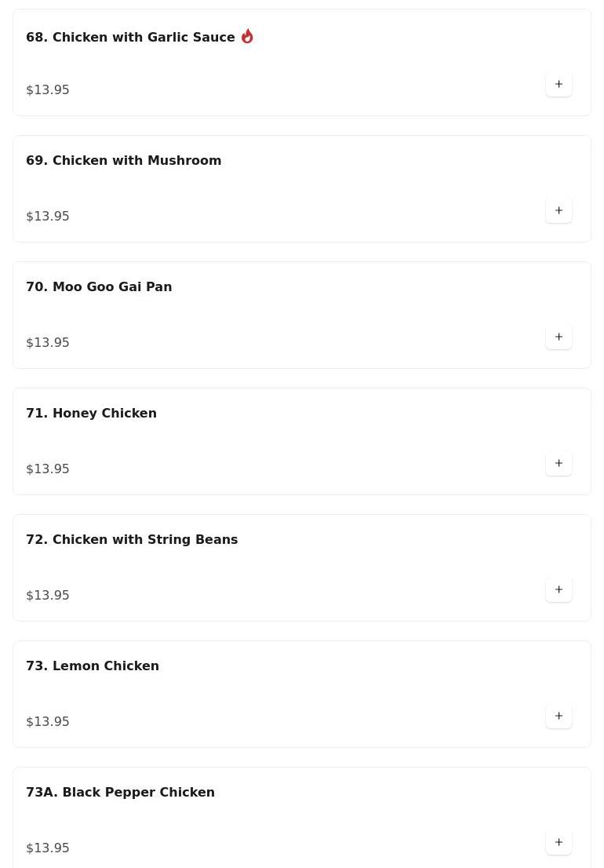Image resolution: width=604 pixels, height=868 pixels.
Task: Open the 73A. Black Pepper Chicken title
Action: tap(120, 793)
